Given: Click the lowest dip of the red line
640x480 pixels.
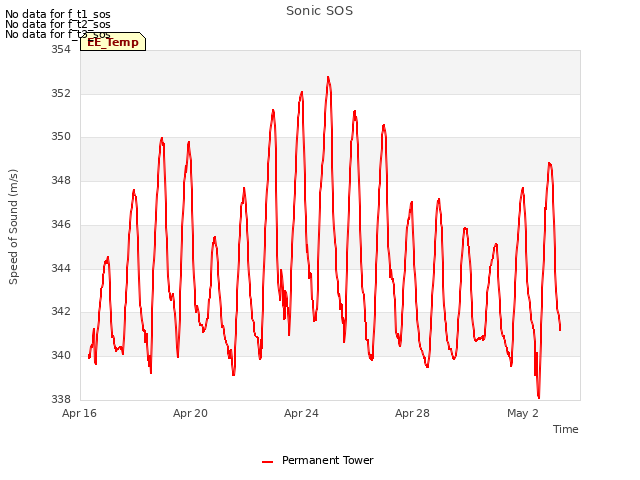Looking at the screenshot, I should [x=539, y=397].
